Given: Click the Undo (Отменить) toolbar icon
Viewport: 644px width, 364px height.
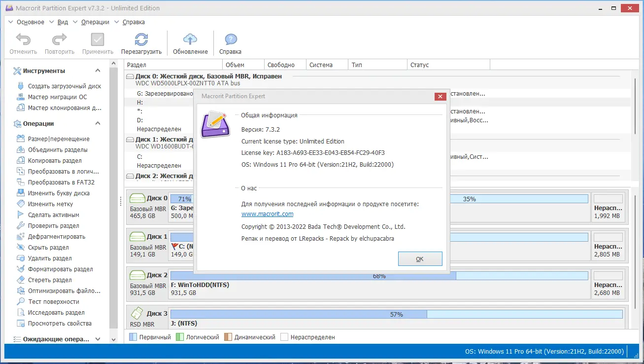Looking at the screenshot, I should tap(23, 40).
